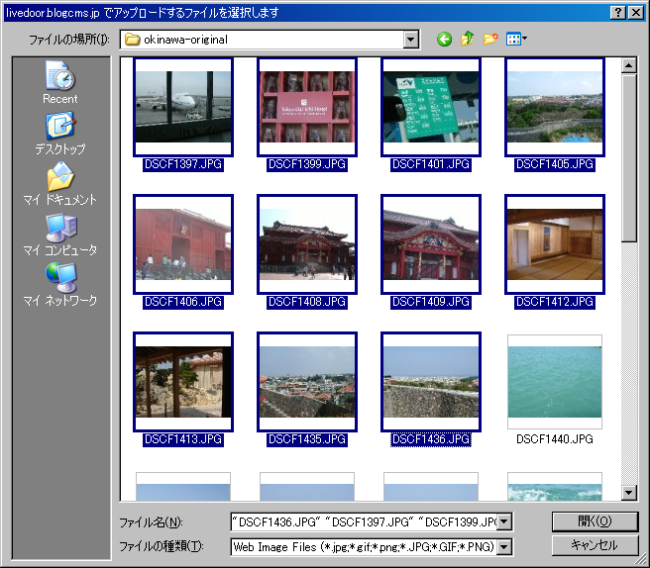650x568 pixels.
Task: Click the DSCF1406.JPG file name label
Action: [183, 302]
